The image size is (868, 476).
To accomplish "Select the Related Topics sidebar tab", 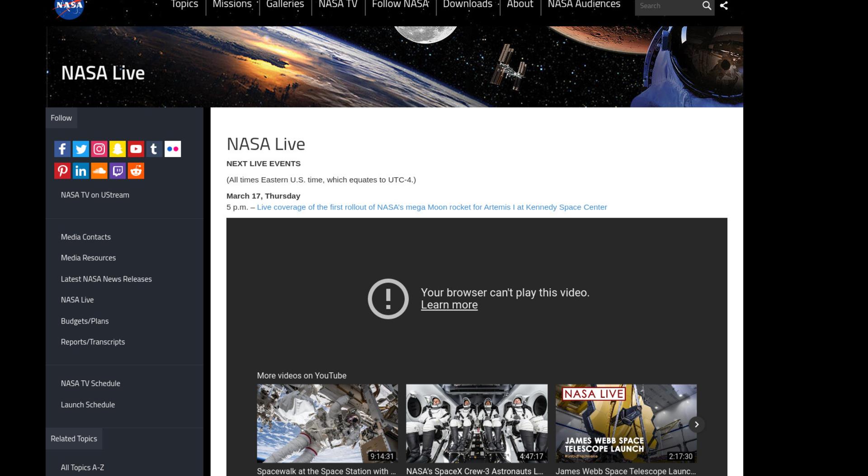I will tap(74, 439).
